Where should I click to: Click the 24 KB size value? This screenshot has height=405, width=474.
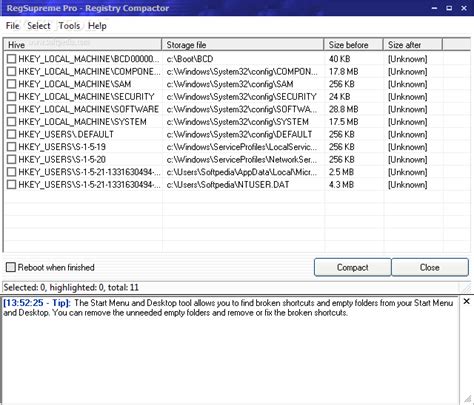point(340,97)
